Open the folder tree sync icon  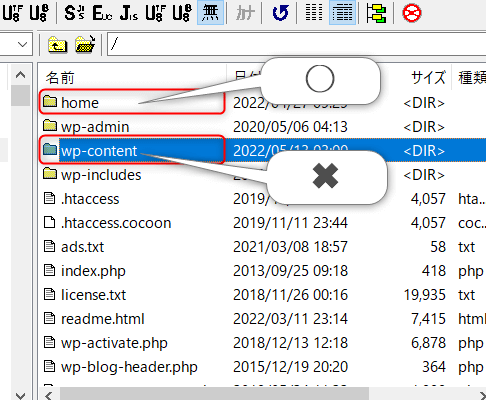click(376, 13)
